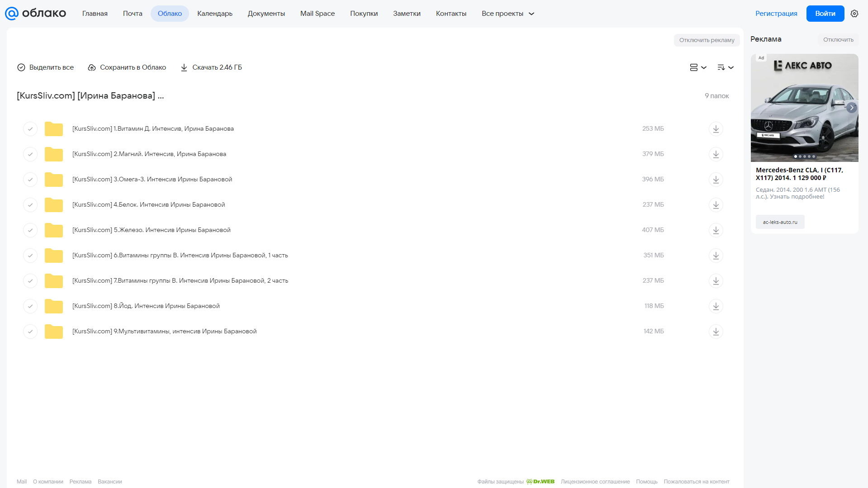This screenshot has height=488, width=868.
Task: Expand Все проекты menu
Action: (x=508, y=14)
